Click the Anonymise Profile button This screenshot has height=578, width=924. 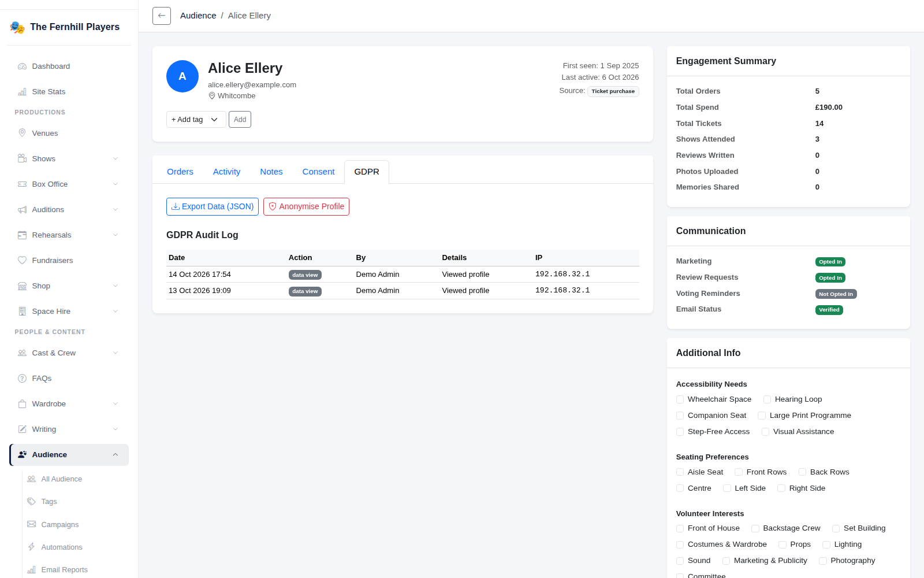point(306,206)
